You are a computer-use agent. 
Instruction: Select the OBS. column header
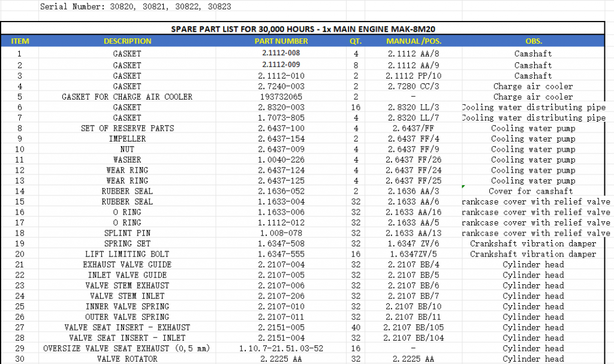point(533,41)
